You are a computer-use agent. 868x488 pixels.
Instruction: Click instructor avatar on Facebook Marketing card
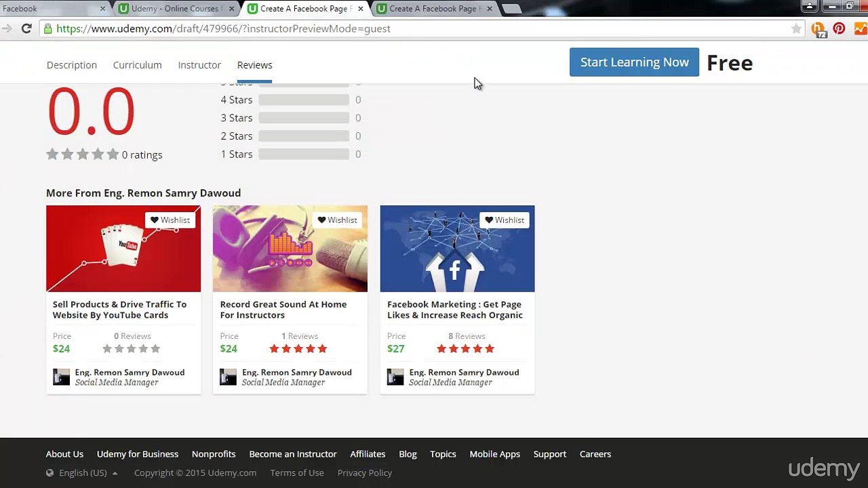coord(395,377)
